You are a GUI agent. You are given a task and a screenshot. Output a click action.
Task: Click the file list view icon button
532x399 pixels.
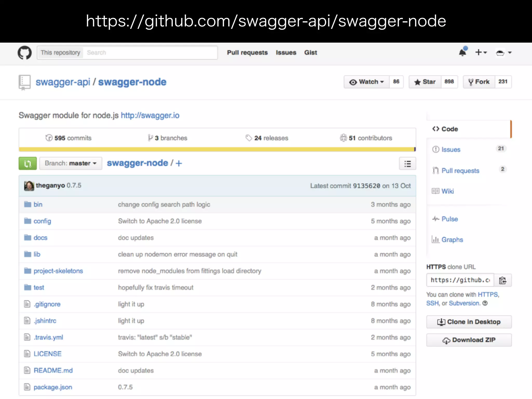tap(407, 163)
